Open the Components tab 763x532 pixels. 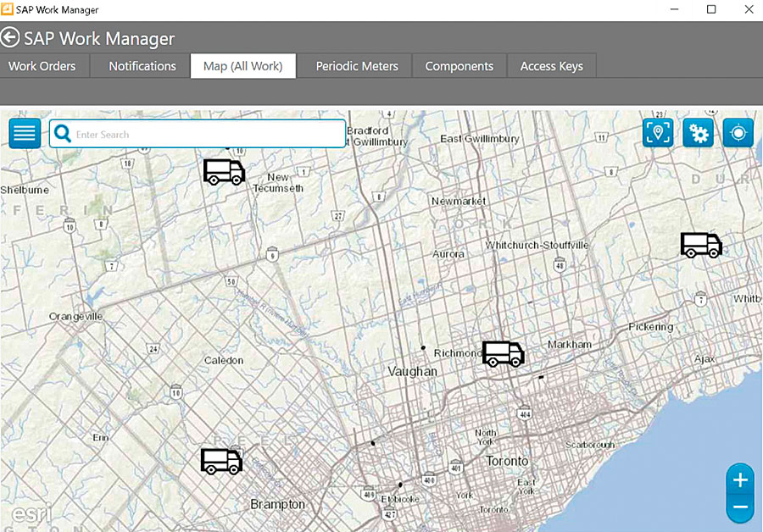click(x=459, y=66)
